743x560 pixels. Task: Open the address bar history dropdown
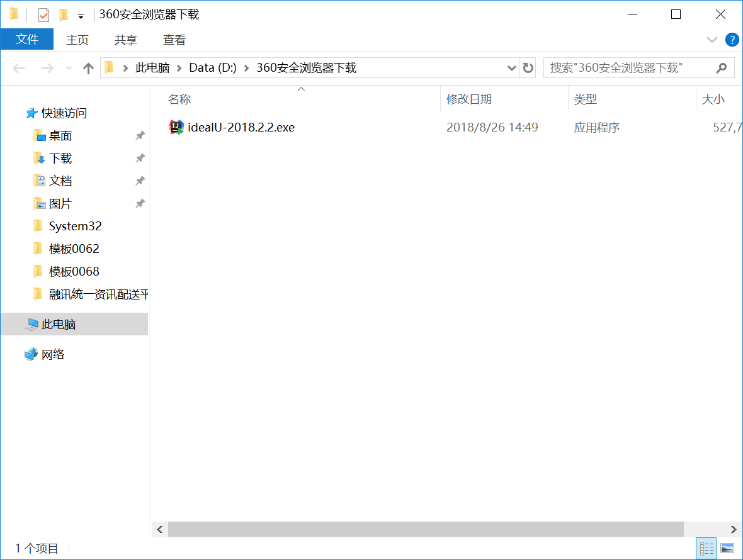[511, 68]
